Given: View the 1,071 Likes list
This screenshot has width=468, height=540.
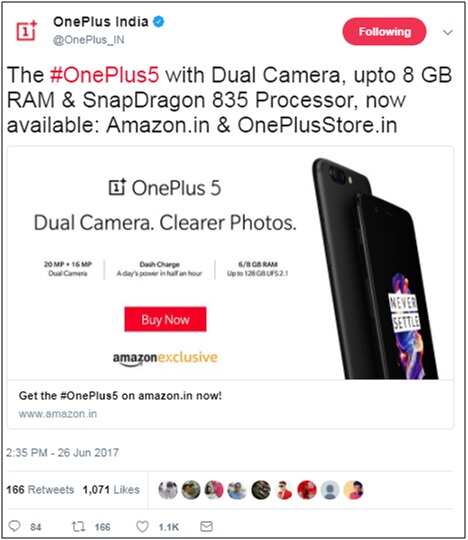Looking at the screenshot, I should point(111,490).
